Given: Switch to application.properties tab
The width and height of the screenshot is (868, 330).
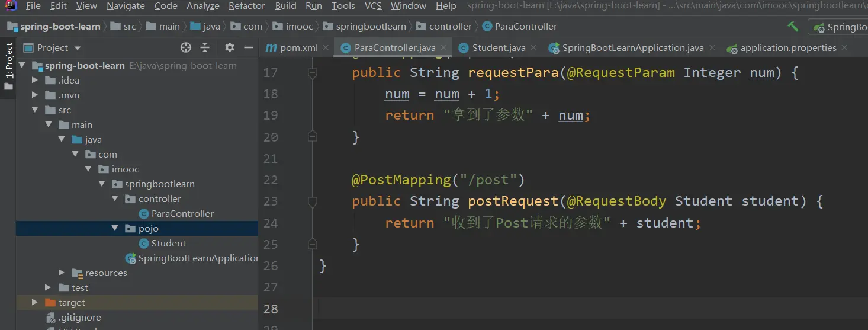Looking at the screenshot, I should [787, 48].
